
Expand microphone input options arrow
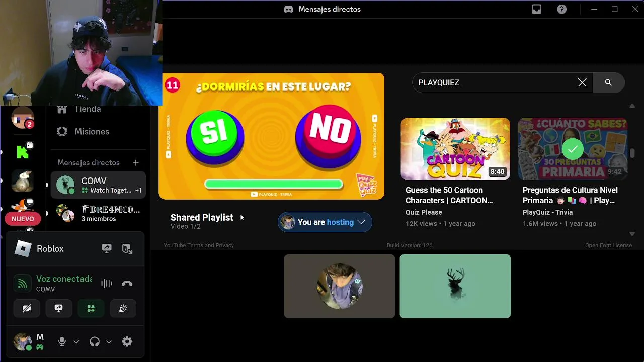tap(76, 342)
